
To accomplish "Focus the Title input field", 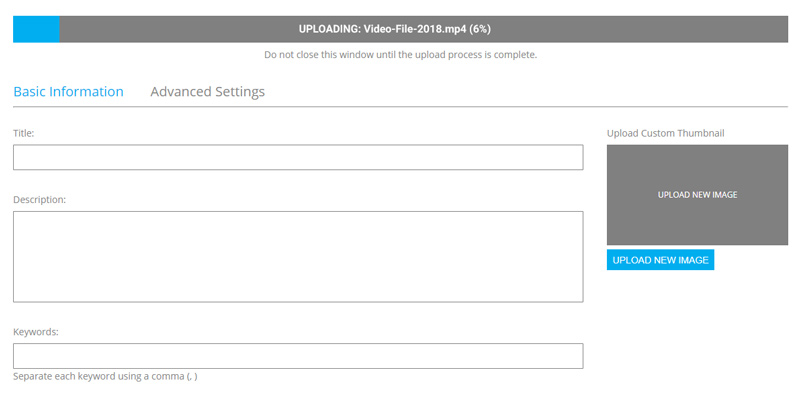I will (x=298, y=157).
